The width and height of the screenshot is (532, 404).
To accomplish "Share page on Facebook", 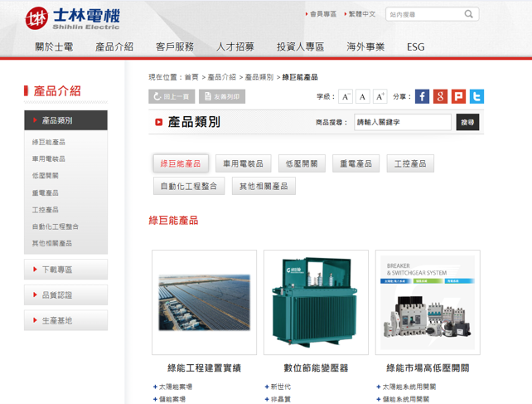I will (x=422, y=96).
